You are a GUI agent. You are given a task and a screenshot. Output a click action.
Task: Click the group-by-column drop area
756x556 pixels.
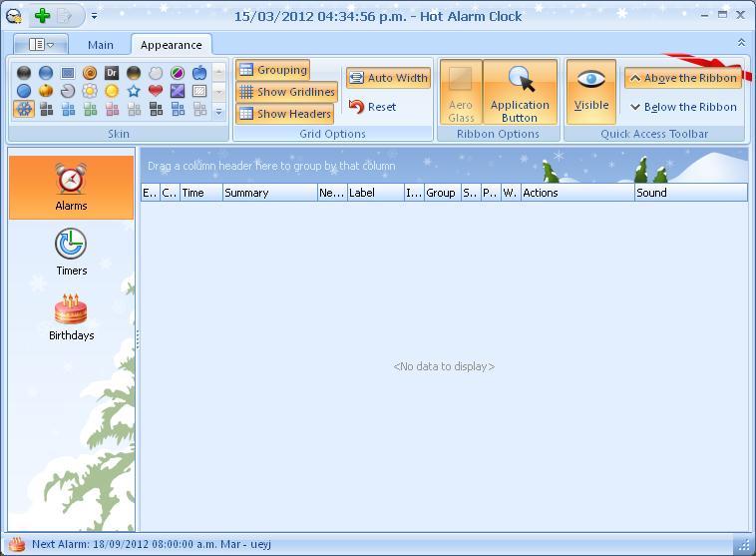point(444,166)
